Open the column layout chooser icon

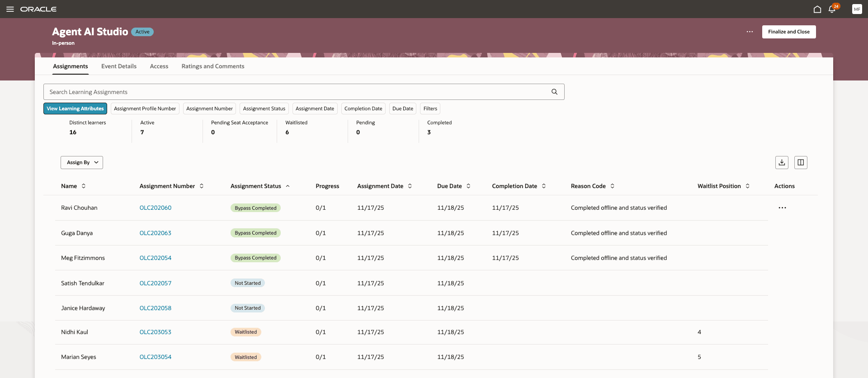tap(801, 162)
